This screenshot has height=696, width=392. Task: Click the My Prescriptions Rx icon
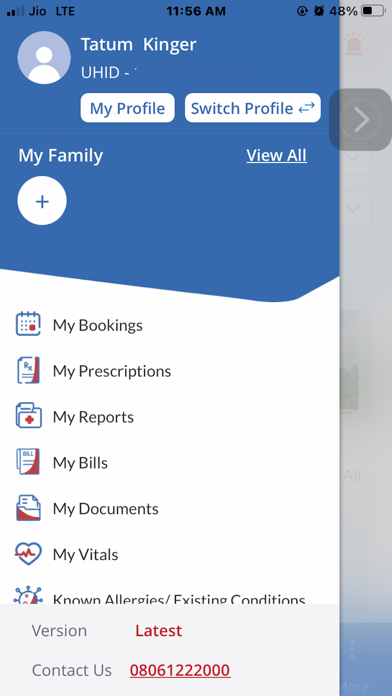click(x=28, y=370)
